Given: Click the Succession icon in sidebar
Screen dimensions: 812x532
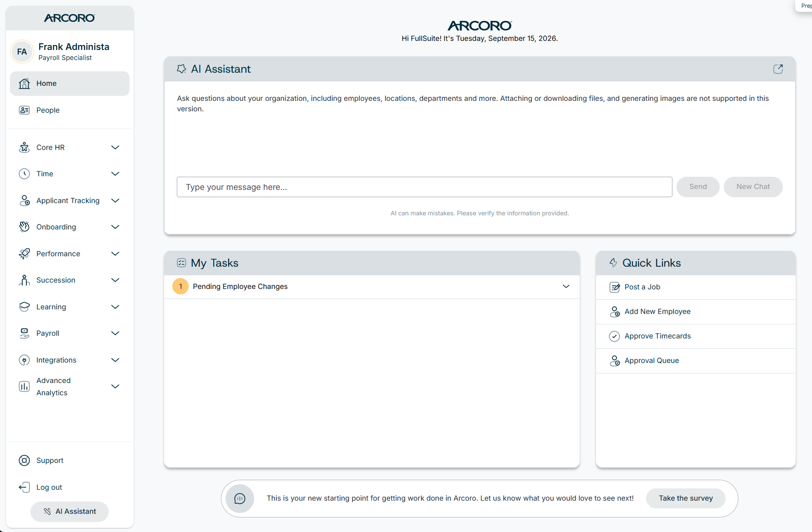Looking at the screenshot, I should click(x=24, y=280).
